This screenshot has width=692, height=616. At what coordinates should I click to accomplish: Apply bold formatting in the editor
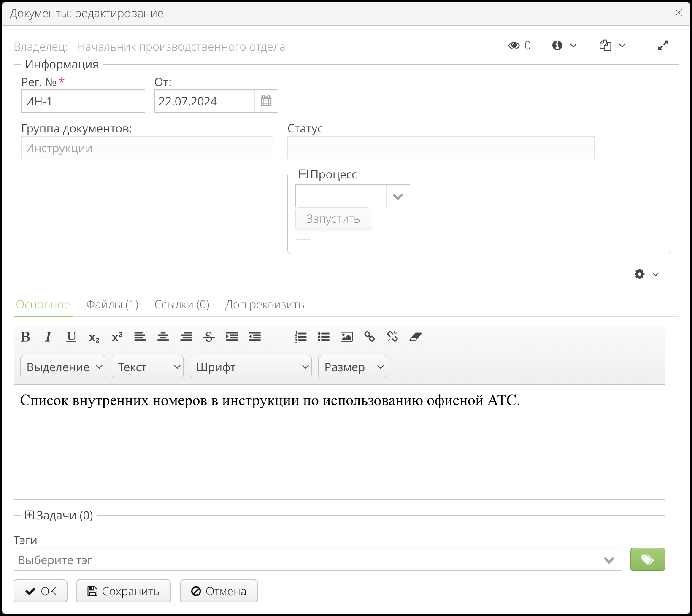[x=25, y=337]
